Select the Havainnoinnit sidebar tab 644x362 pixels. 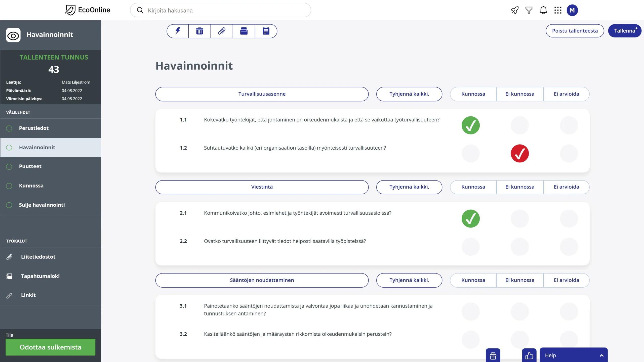pos(51,148)
